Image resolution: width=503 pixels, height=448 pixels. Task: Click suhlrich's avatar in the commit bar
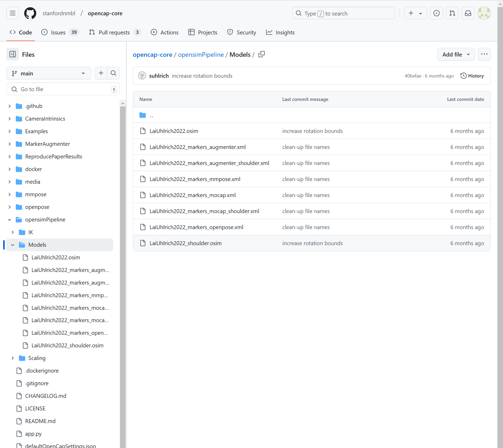coord(142,76)
